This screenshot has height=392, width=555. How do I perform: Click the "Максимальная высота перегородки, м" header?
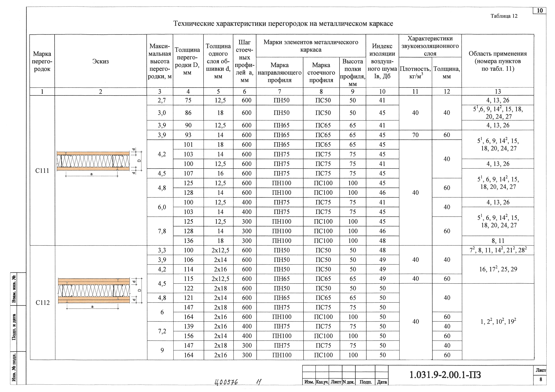click(x=160, y=61)
